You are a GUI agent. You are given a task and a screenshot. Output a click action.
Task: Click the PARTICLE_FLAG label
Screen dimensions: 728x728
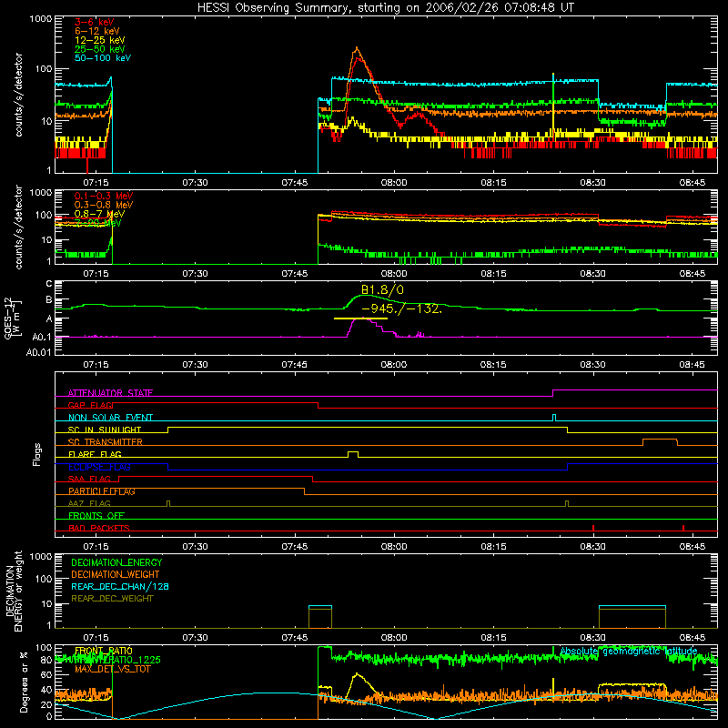click(x=102, y=490)
